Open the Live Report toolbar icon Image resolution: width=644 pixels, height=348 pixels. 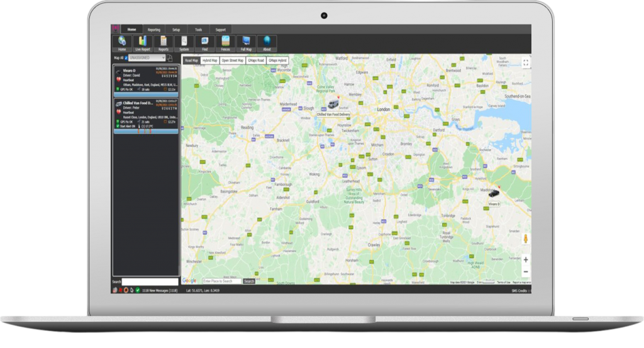(142, 43)
